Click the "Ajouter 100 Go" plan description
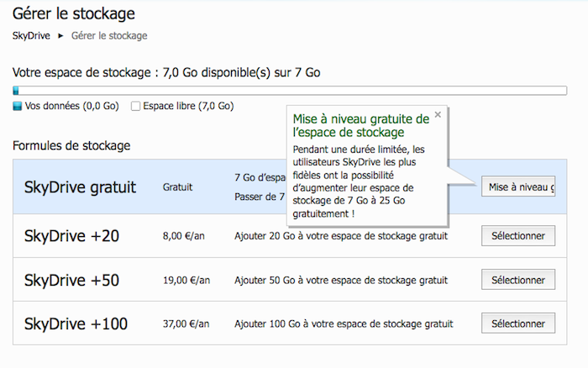This screenshot has height=368, width=588. coord(344,323)
